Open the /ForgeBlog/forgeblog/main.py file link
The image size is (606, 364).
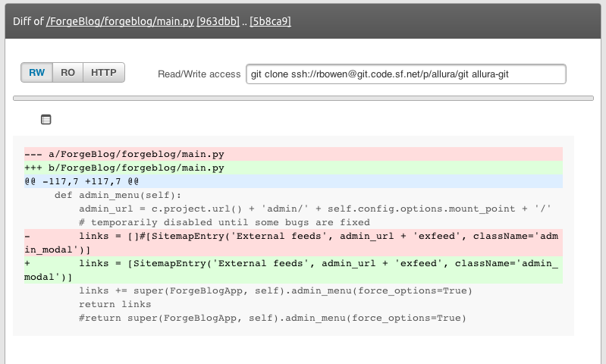(x=119, y=22)
